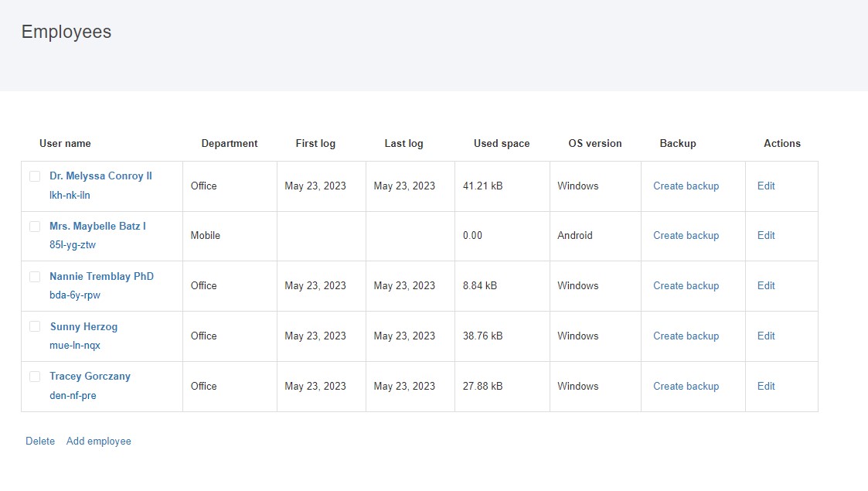Click the OS version column header
Image resolution: width=868 pixels, height=491 pixels.
pyautogui.click(x=595, y=143)
